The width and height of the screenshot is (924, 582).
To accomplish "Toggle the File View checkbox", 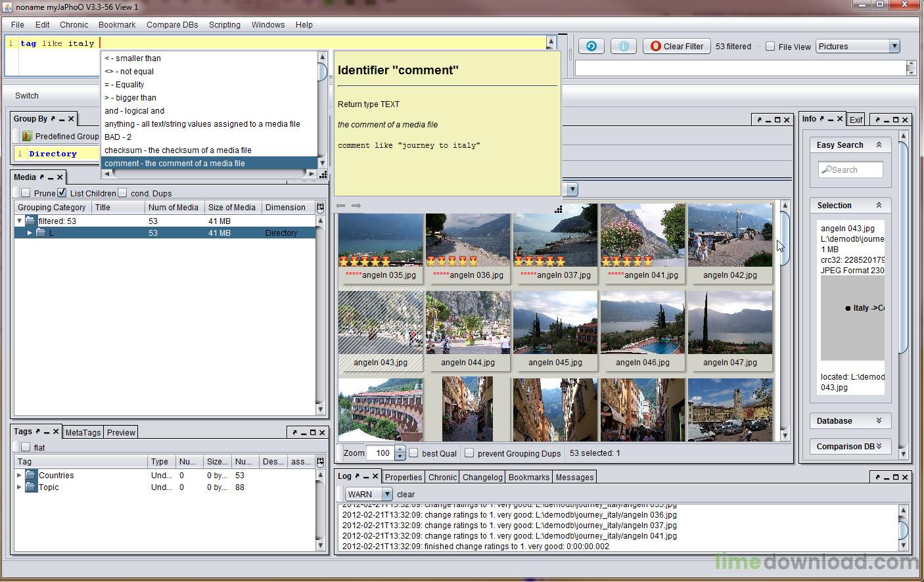I will (770, 46).
